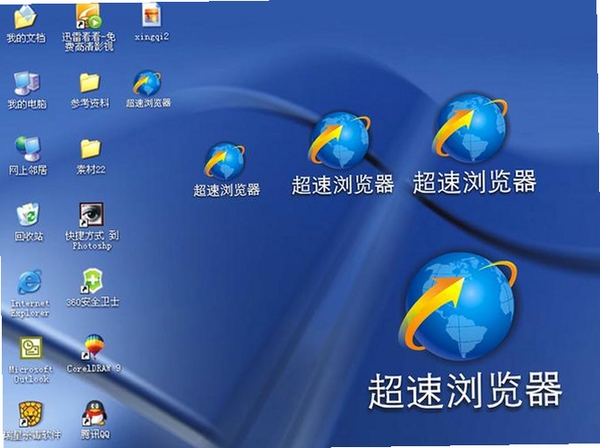Open the 我的文档 folder icon
This screenshot has height=448, width=600.
[x=26, y=18]
